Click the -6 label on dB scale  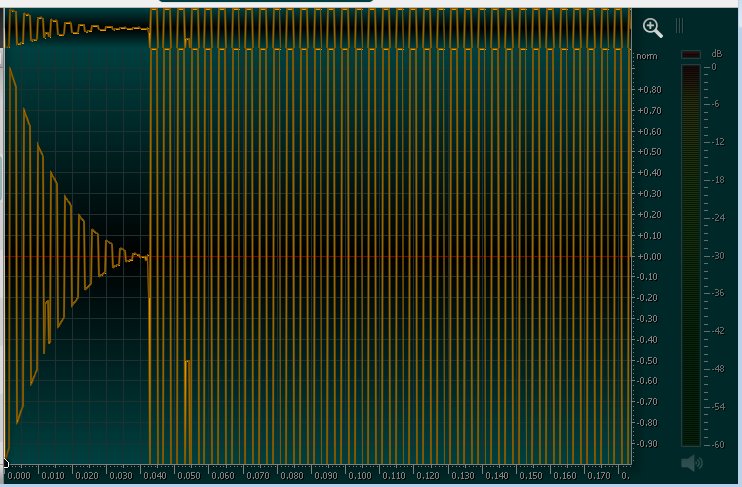tap(716, 104)
